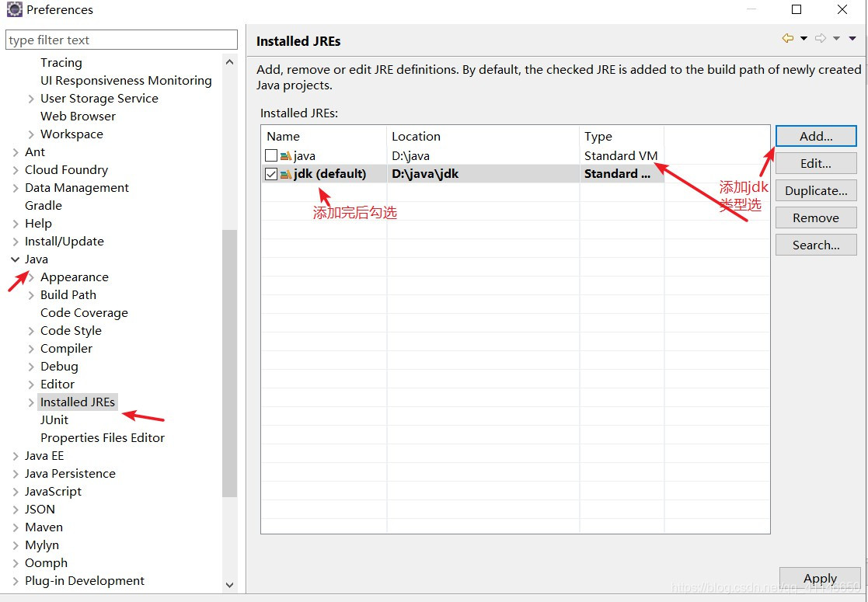
Task: Click the Preferences window title icon
Action: coord(14,9)
